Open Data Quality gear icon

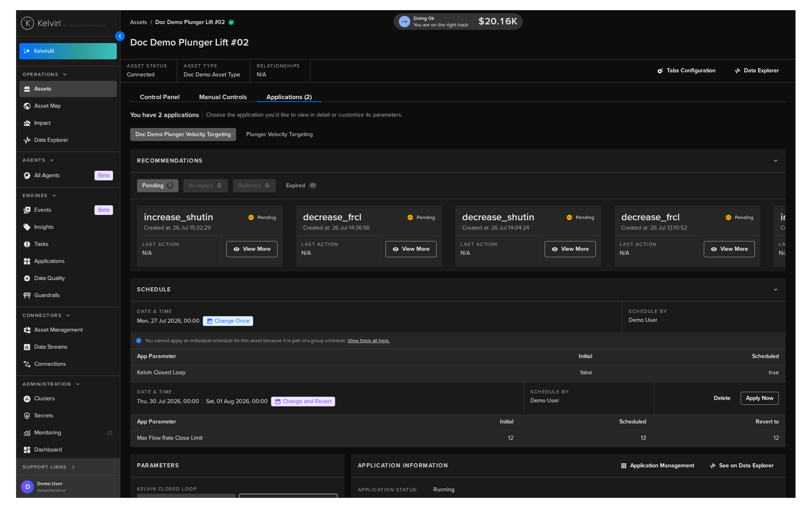point(27,279)
